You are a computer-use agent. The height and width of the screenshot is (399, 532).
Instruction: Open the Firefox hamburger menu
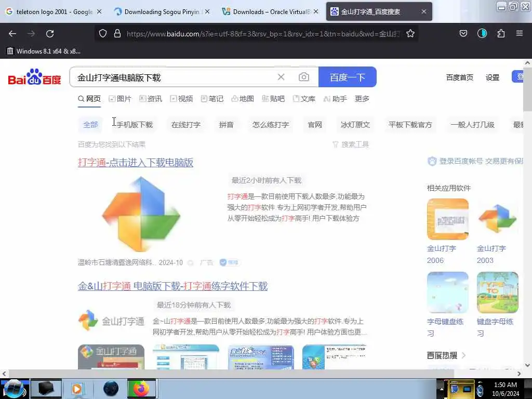coord(520,33)
